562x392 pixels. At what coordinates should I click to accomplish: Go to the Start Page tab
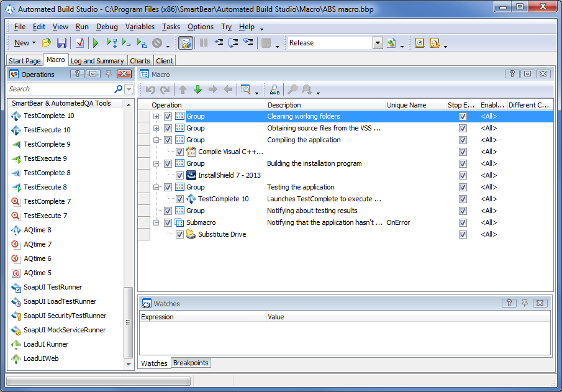tap(25, 61)
